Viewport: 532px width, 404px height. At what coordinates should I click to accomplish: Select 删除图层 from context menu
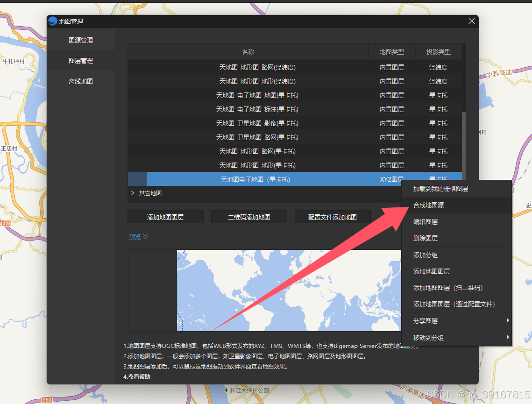click(x=456, y=238)
